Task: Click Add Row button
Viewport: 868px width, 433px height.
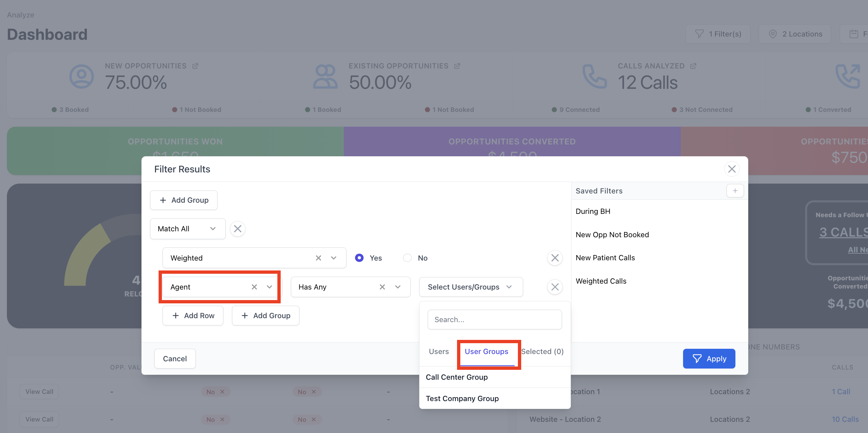Action: [x=193, y=316]
